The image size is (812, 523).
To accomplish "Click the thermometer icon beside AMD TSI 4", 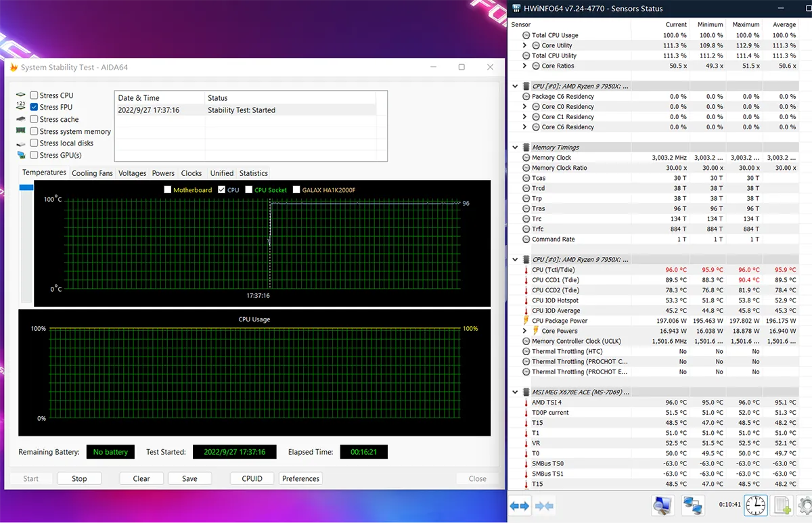I will pos(526,403).
